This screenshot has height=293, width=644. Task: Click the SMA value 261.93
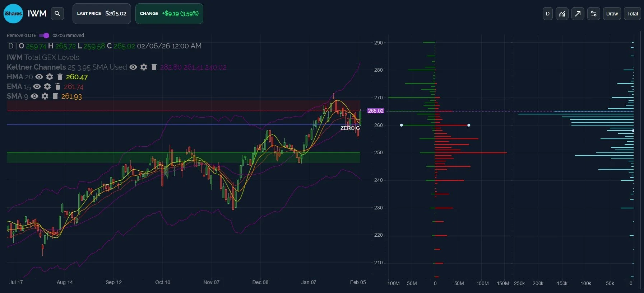(x=71, y=96)
